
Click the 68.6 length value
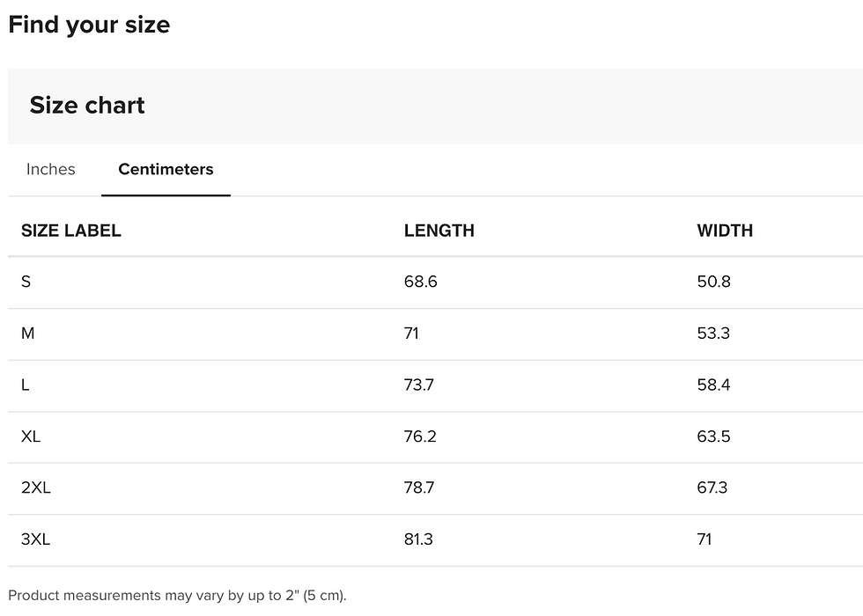(420, 282)
